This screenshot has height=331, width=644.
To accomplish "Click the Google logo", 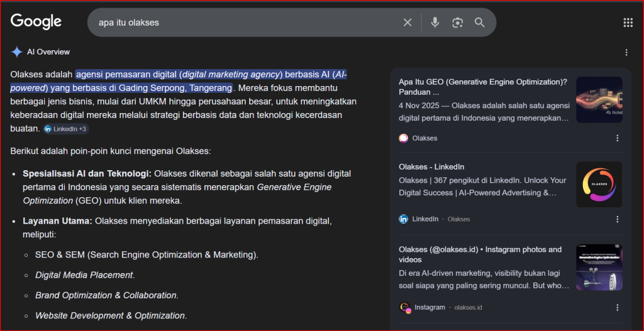I will click(36, 22).
